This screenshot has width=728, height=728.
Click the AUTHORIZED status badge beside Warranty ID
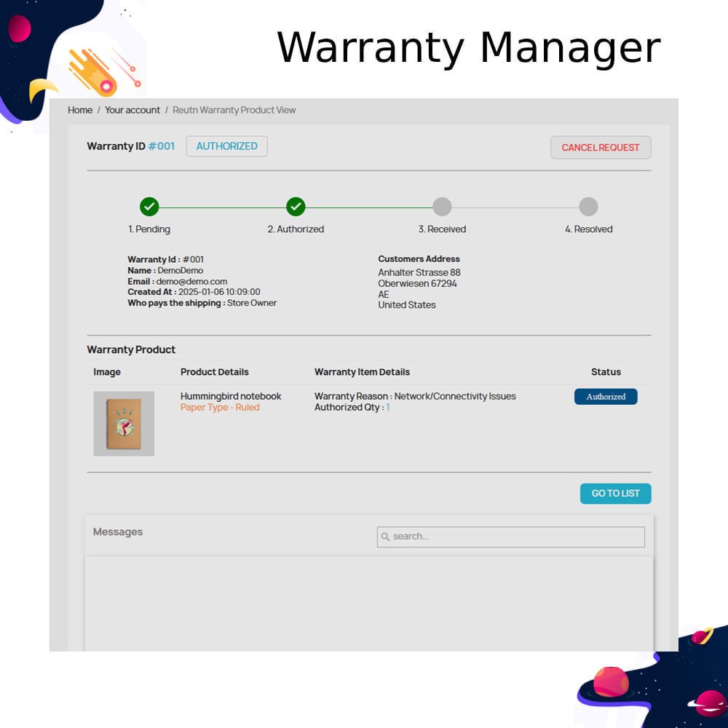coord(226,146)
